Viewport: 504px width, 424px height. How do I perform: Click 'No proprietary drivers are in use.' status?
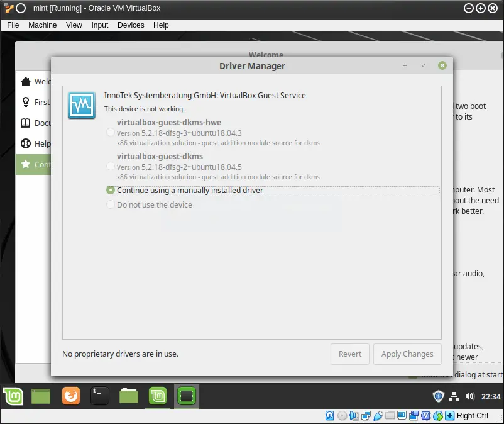[120, 354]
